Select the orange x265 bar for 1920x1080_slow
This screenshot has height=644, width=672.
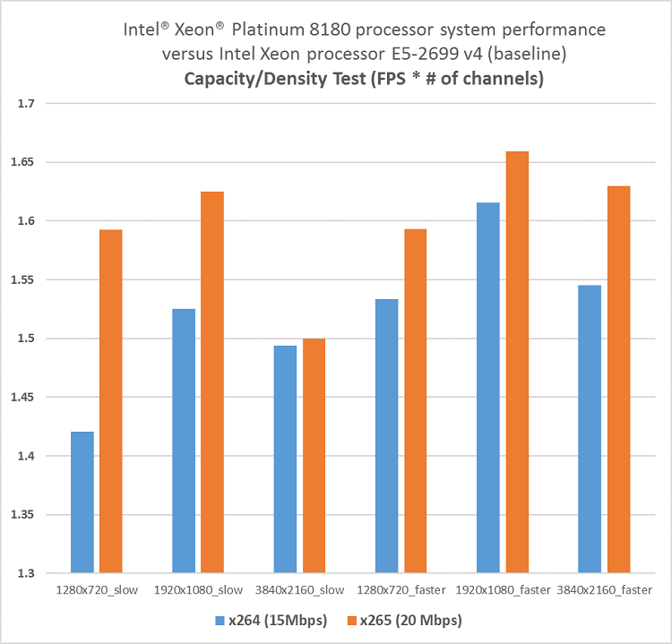point(212,382)
